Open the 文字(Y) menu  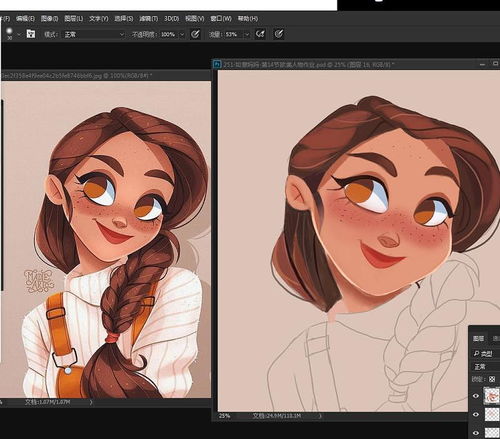[98, 19]
